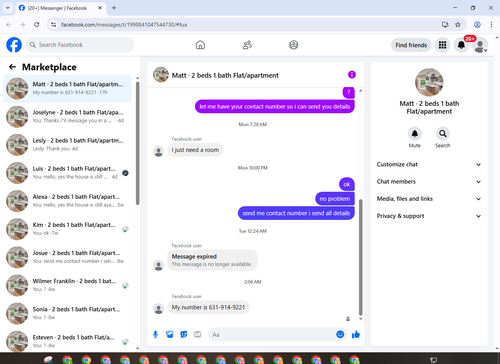Open Chrome three-dot menu

click(x=491, y=25)
